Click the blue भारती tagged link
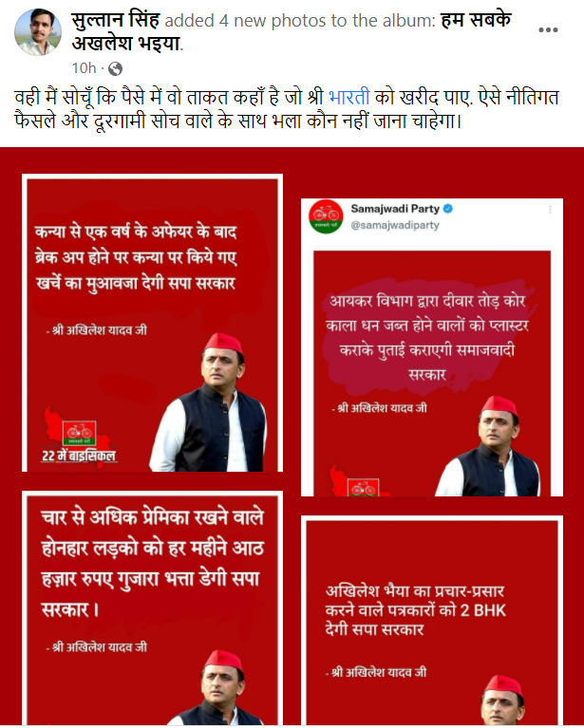The width and height of the screenshot is (584, 728). (349, 98)
